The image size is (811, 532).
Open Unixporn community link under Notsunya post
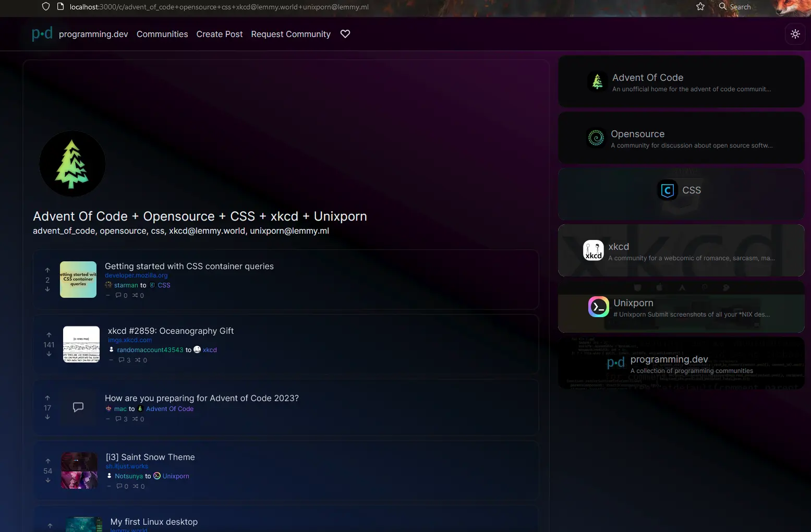(176, 476)
